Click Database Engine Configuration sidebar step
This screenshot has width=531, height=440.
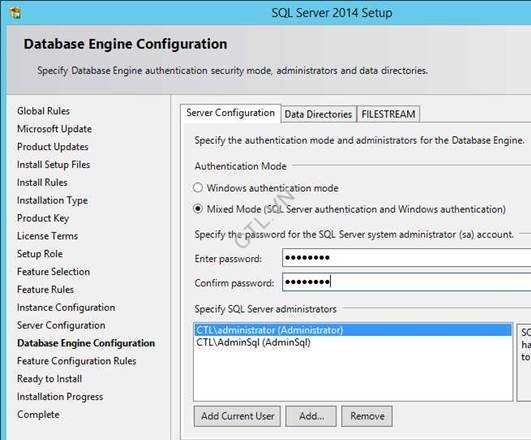click(86, 343)
